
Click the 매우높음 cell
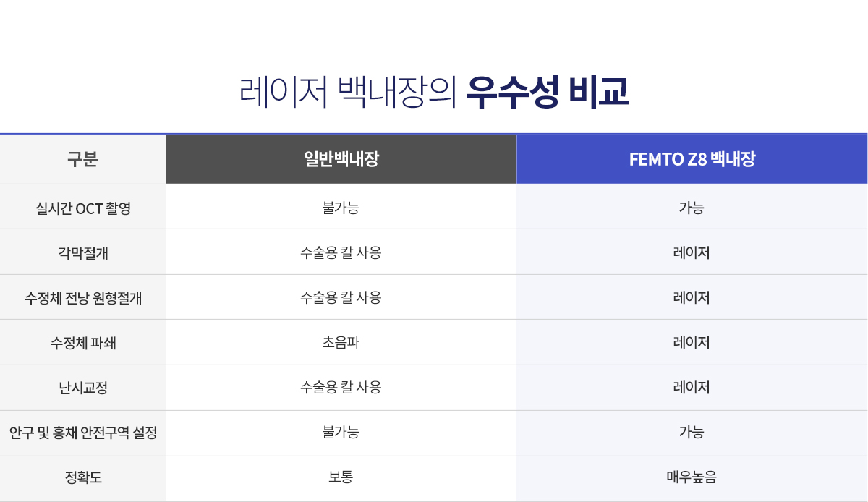click(692, 477)
